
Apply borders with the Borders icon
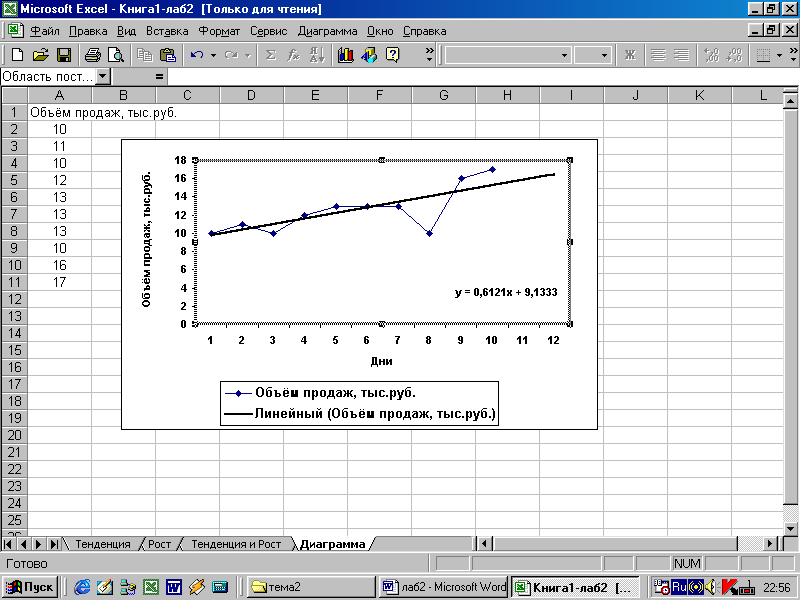(763, 55)
